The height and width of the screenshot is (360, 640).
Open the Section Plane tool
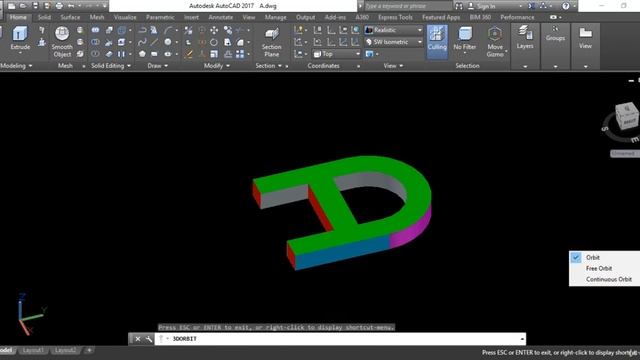coord(271,42)
